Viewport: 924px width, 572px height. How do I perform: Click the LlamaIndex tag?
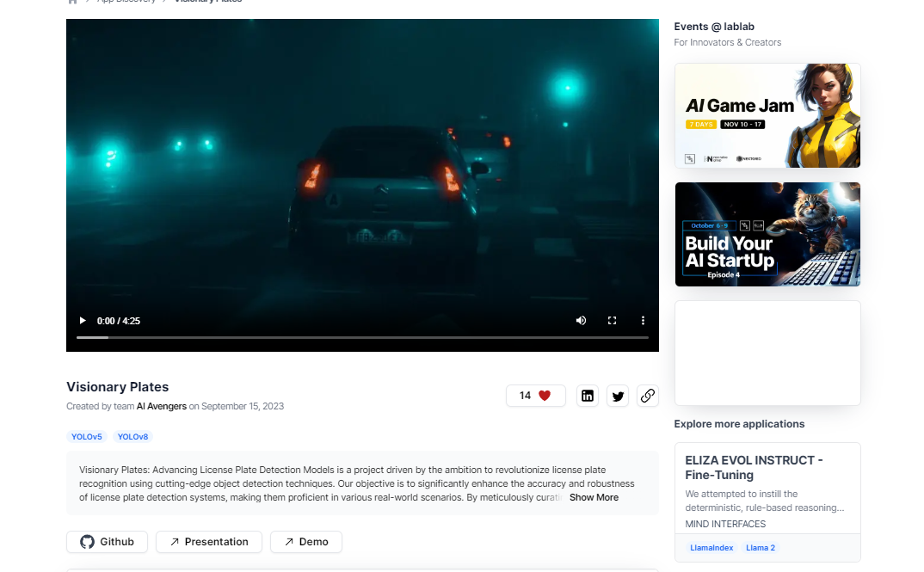[x=711, y=548]
